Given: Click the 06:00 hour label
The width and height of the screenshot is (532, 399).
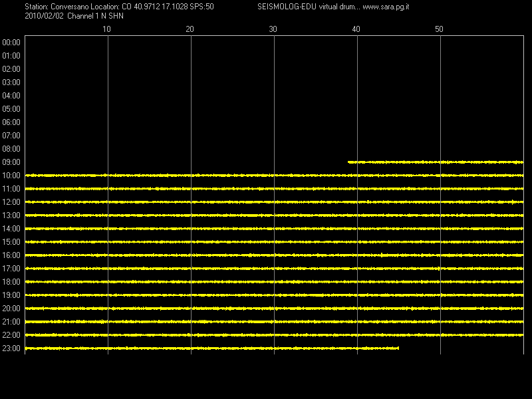Looking at the screenshot, I should 11,122.
